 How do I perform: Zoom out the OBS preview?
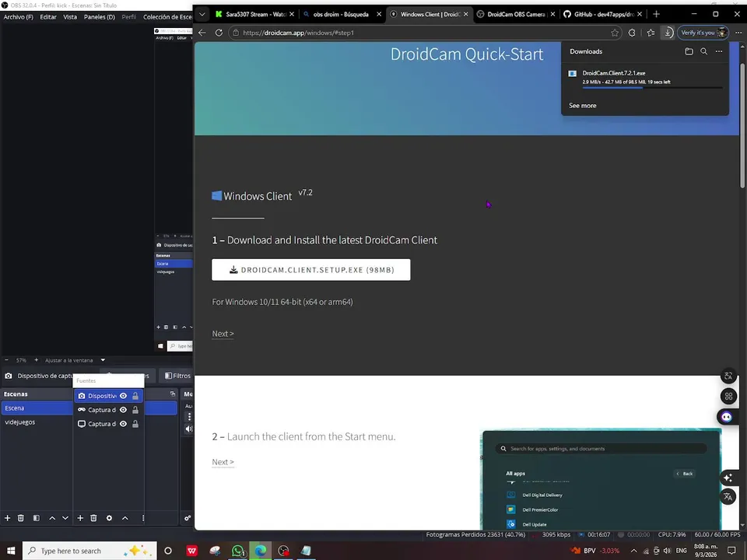click(x=7, y=360)
